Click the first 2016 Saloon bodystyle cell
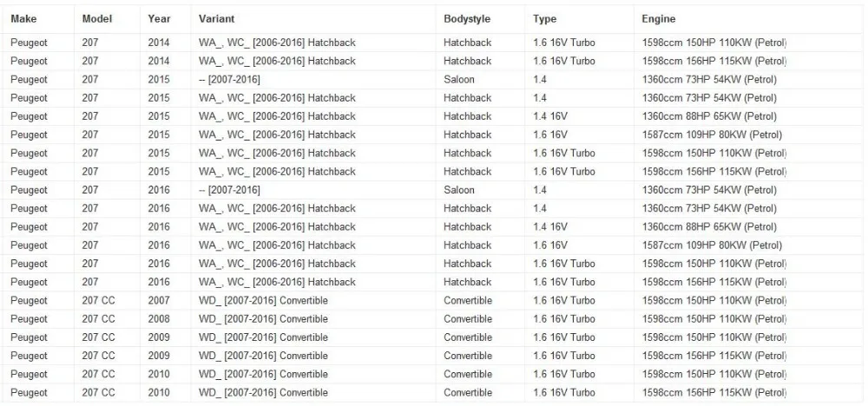 pos(459,190)
